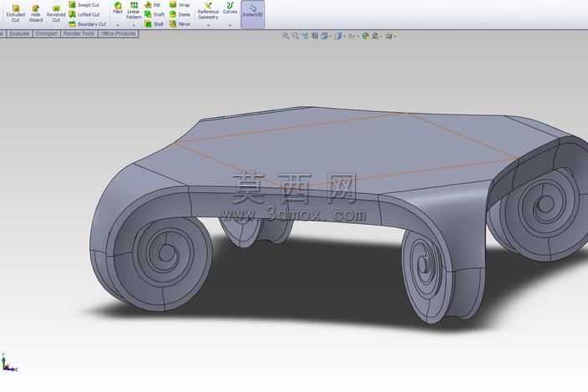Switch to the DimXpert tab
Image resolution: width=588 pixels, height=392 pixels.
coord(47,33)
